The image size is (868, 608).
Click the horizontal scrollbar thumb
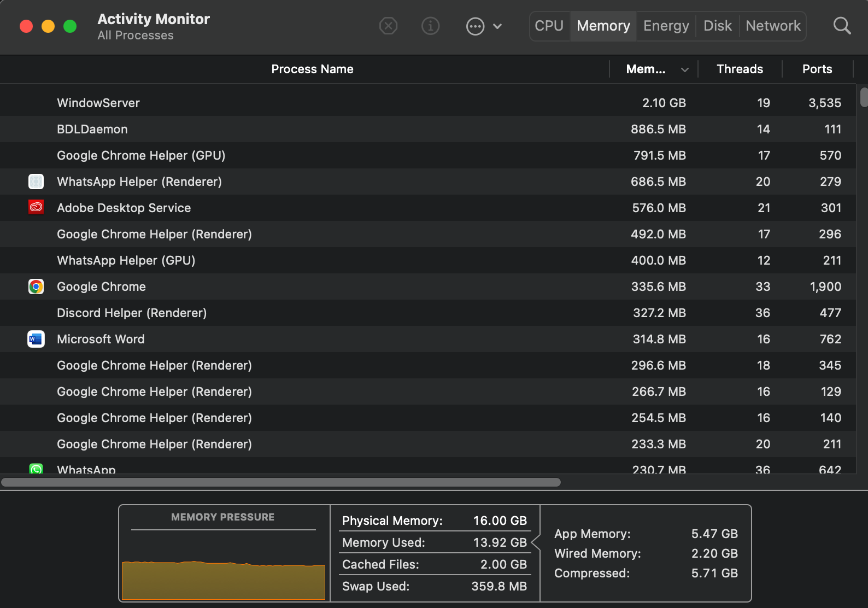[281, 482]
